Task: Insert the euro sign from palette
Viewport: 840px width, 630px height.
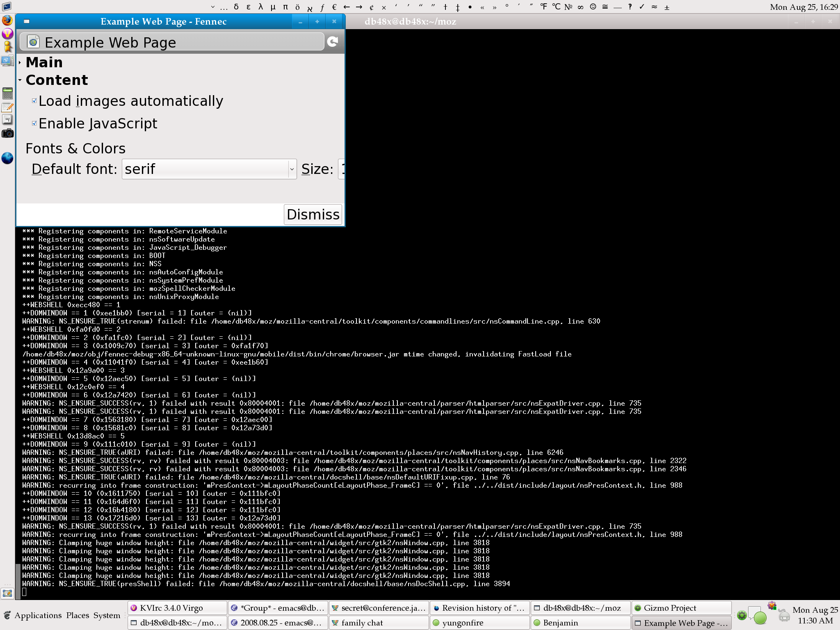Action: pos(334,7)
